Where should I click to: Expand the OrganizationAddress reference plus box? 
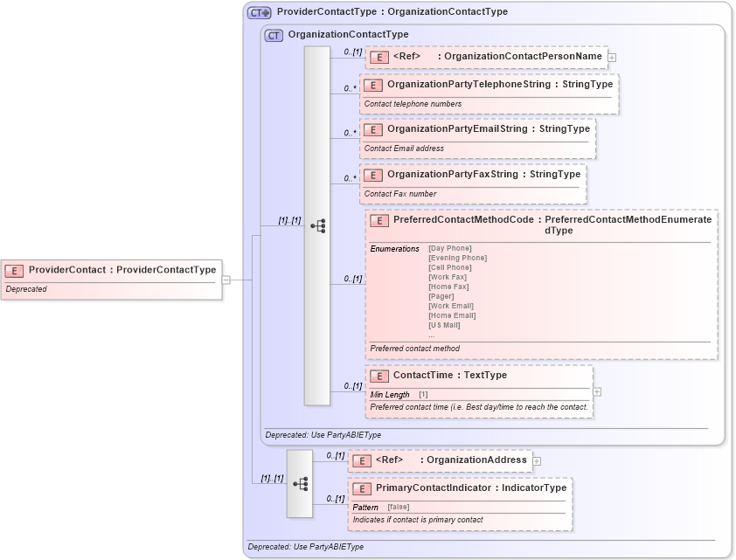click(538, 460)
